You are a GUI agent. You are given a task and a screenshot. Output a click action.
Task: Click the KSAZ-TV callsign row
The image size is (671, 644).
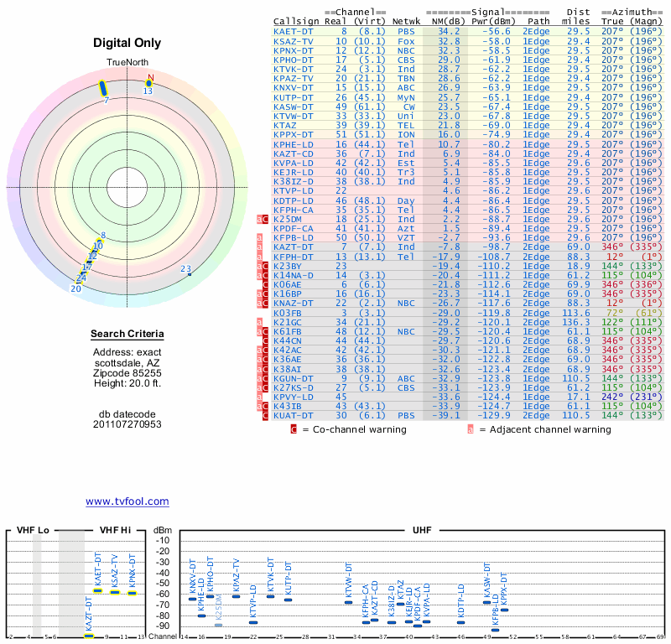[294, 40]
